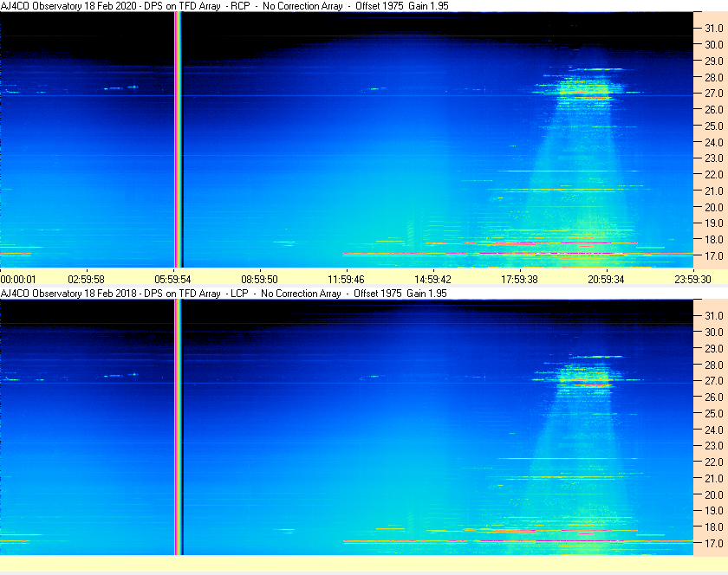Viewport: 728px width, 575px height.
Task: Click the 30.0 frequency label on RCP plot
Action: (x=714, y=45)
